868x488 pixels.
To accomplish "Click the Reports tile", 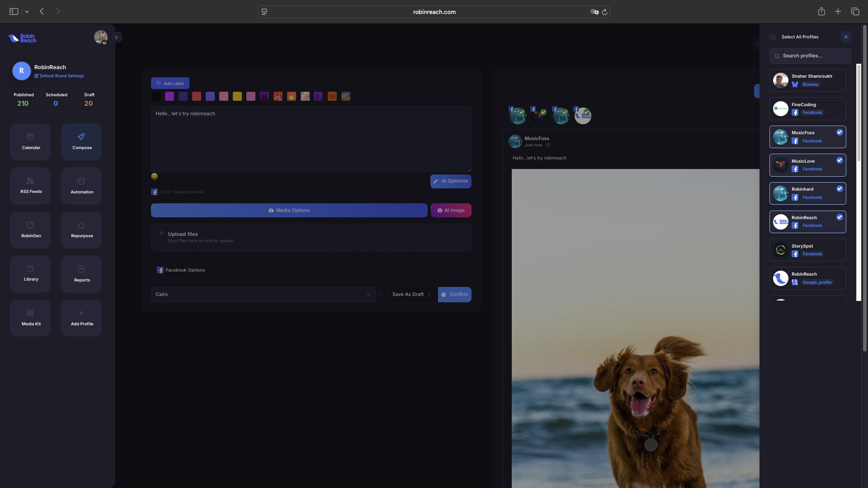I will click(81, 274).
